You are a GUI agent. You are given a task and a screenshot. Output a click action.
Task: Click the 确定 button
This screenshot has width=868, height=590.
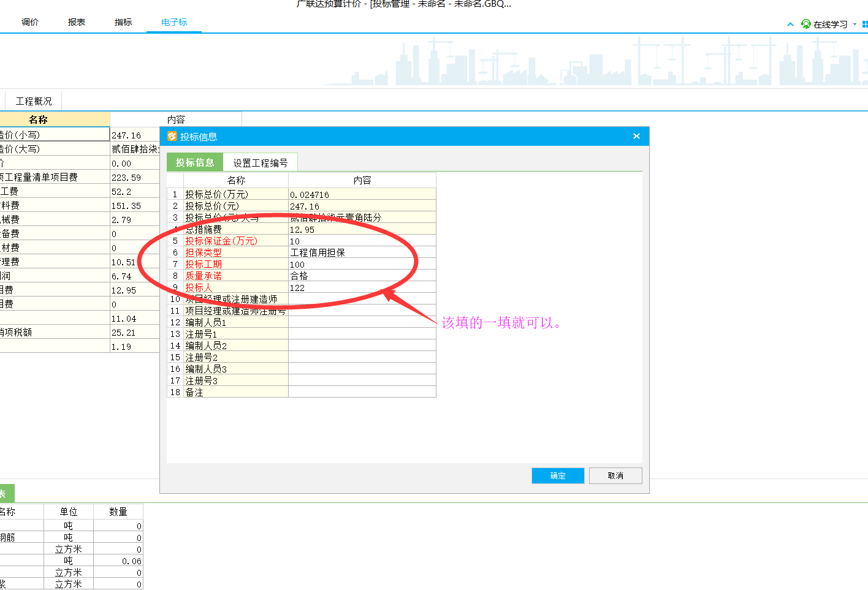point(558,475)
